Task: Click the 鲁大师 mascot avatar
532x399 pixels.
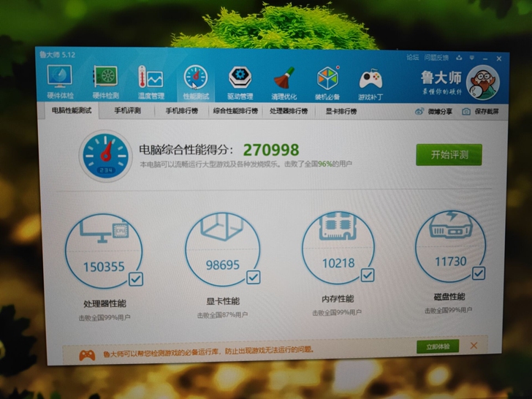Action: 483,83
